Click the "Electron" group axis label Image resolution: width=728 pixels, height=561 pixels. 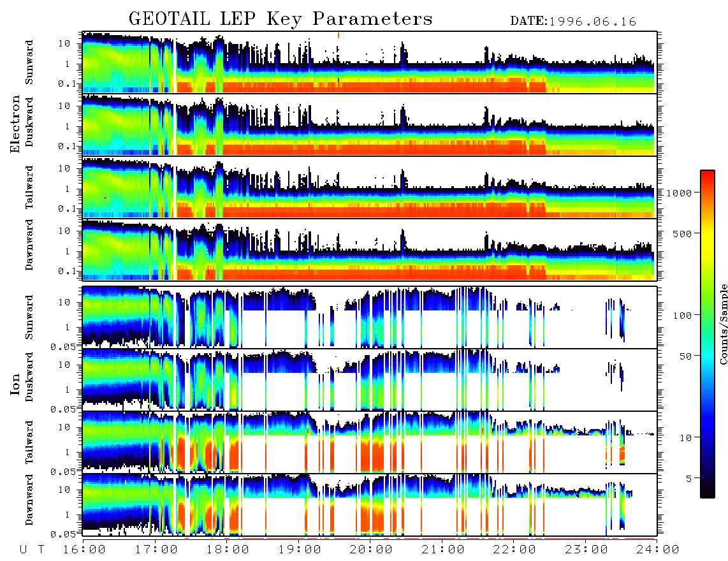coord(15,124)
